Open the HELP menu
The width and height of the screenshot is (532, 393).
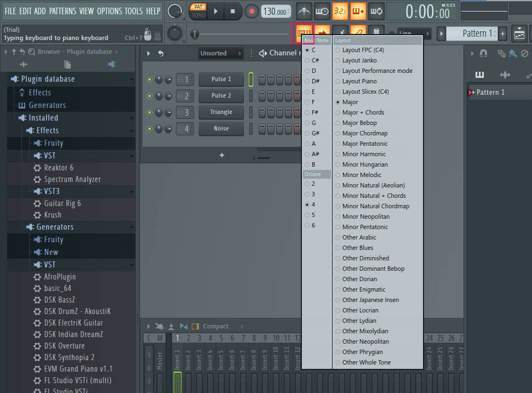(153, 11)
